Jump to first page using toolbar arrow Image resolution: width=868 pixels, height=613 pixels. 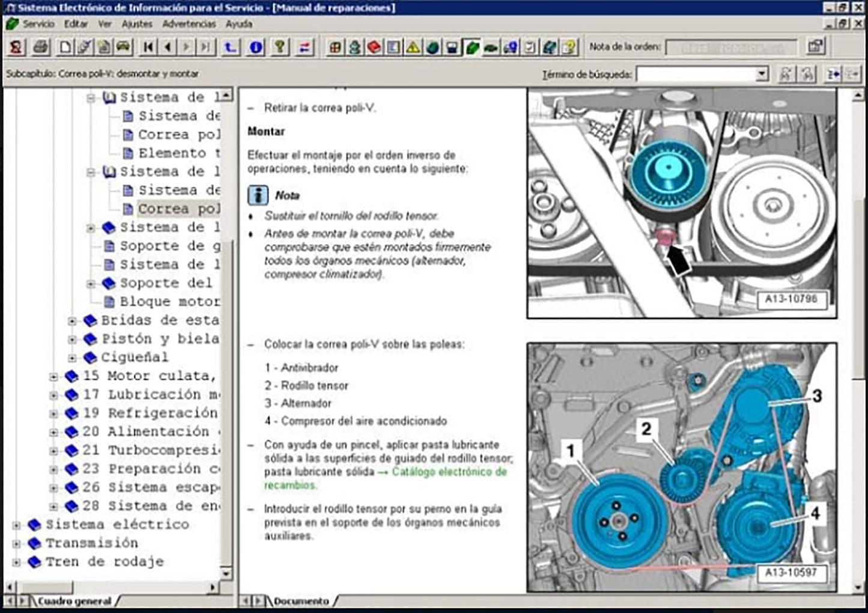click(148, 47)
